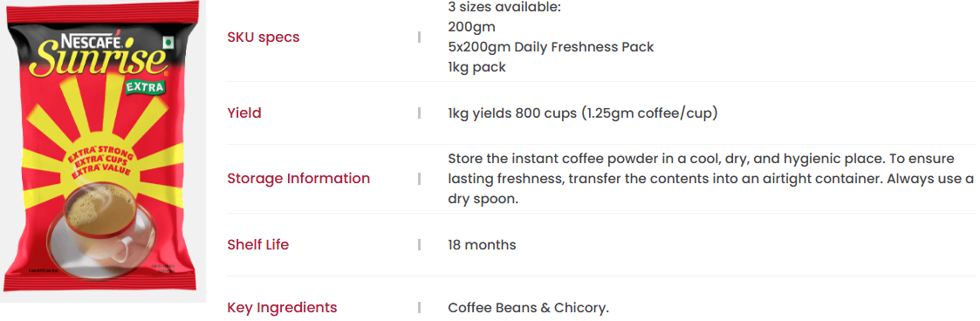Click the separator bar beside SKU specs
This screenshot has height=321, width=980.
coord(420,38)
